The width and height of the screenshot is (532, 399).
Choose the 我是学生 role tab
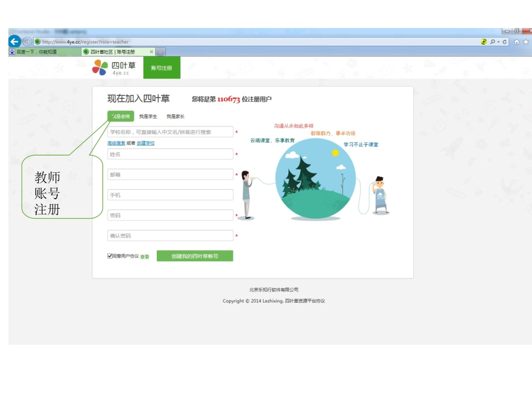coord(148,116)
